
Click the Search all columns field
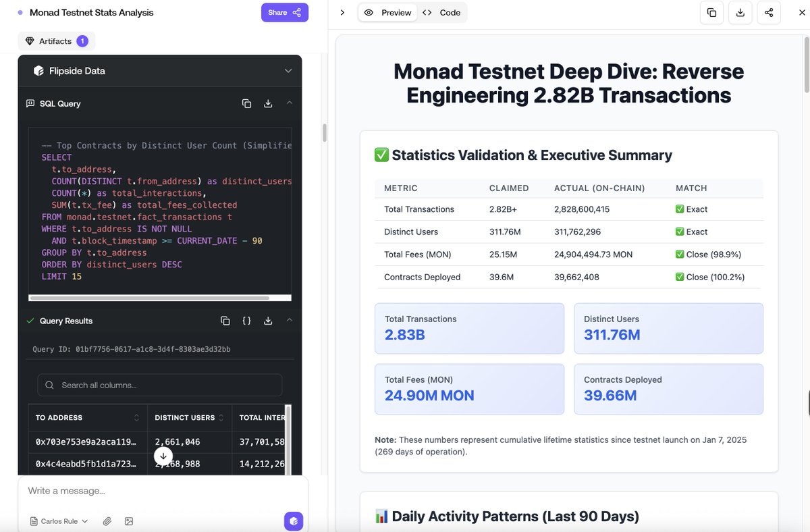(x=159, y=385)
